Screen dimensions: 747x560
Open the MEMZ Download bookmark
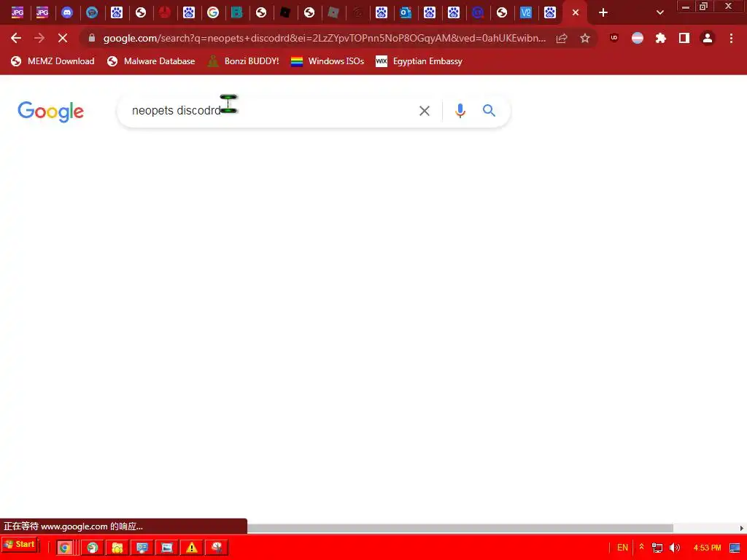pyautogui.click(x=53, y=61)
